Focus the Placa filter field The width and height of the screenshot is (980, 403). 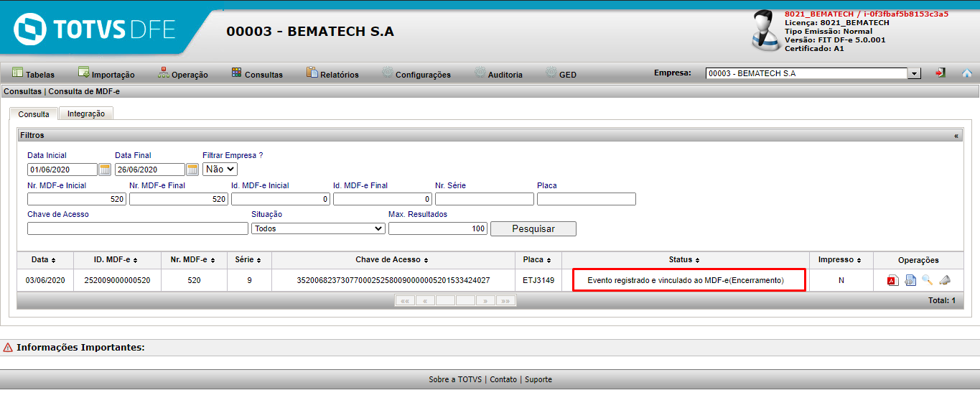pos(587,199)
